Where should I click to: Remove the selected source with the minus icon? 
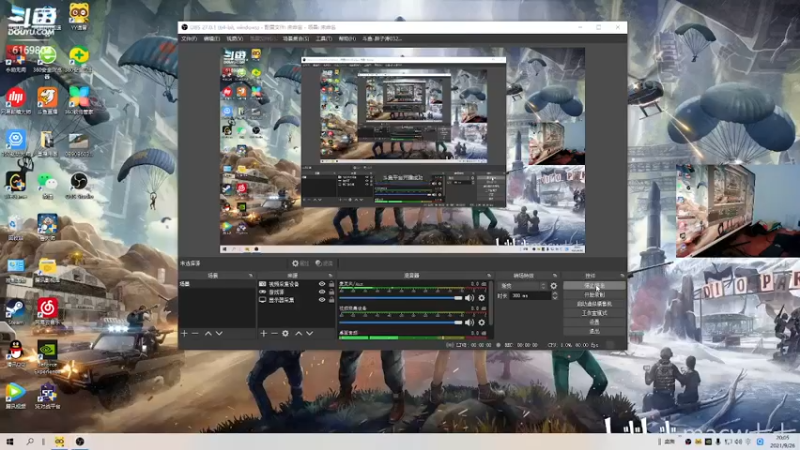[x=274, y=333]
